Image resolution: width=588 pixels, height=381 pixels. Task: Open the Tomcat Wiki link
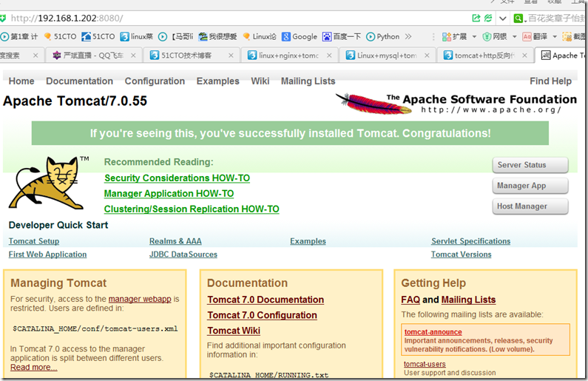click(234, 331)
